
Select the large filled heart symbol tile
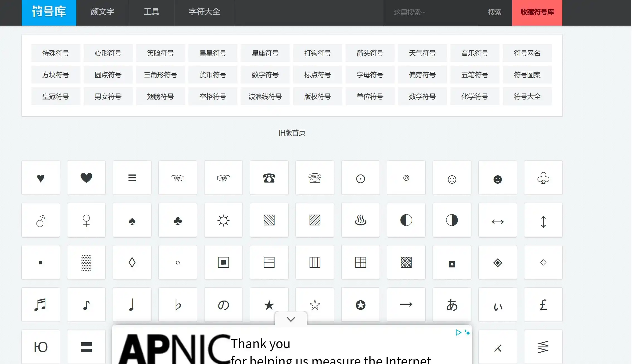tap(86, 178)
